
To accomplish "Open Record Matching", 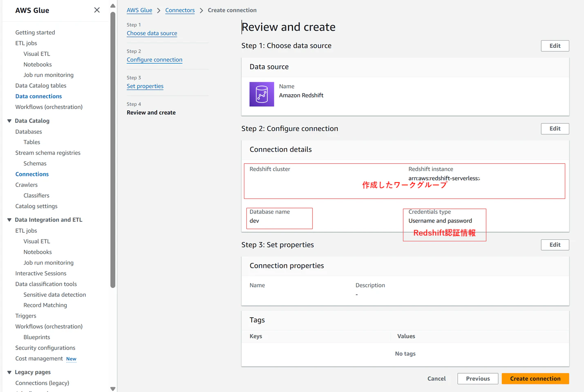I will click(x=45, y=305).
